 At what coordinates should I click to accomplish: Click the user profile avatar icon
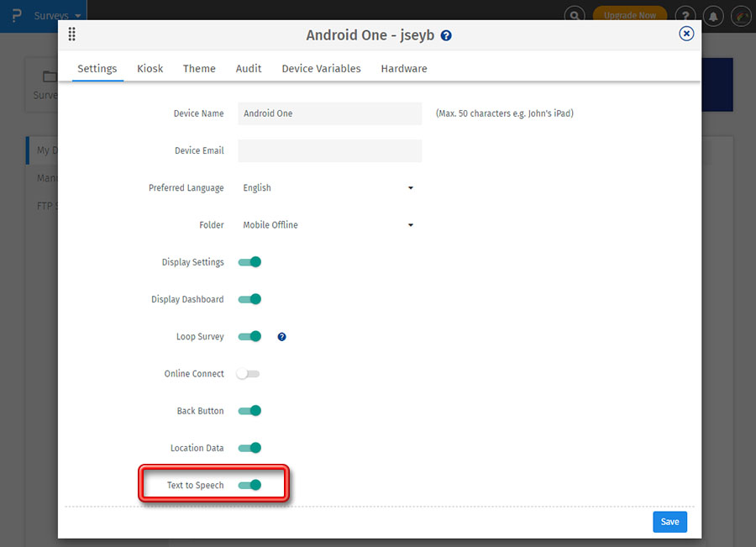coord(740,16)
